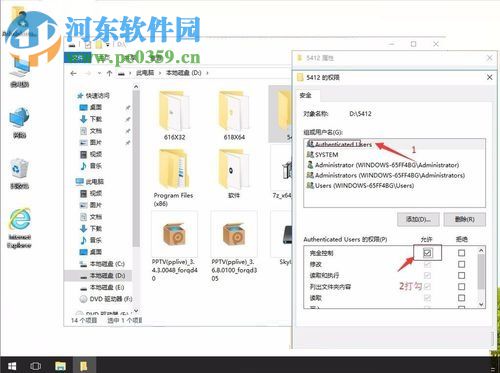Click permissions list scroll-down arrow
This screenshot has width=500, height=373.
tap(481, 304)
